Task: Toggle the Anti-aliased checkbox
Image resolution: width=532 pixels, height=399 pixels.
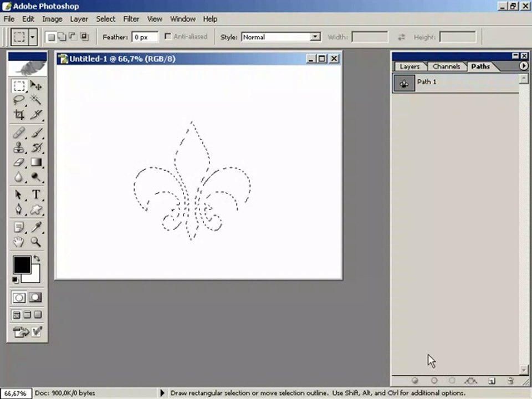Action: (167, 37)
